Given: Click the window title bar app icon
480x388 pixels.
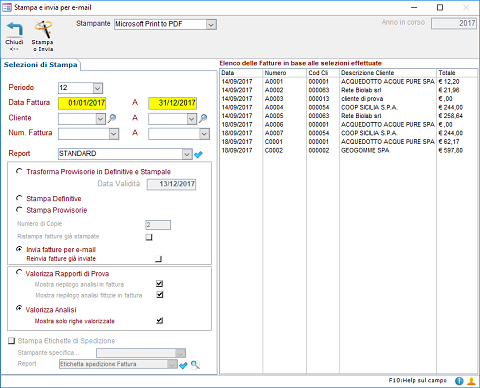Looking at the screenshot, I should pyautogui.click(x=7, y=7).
